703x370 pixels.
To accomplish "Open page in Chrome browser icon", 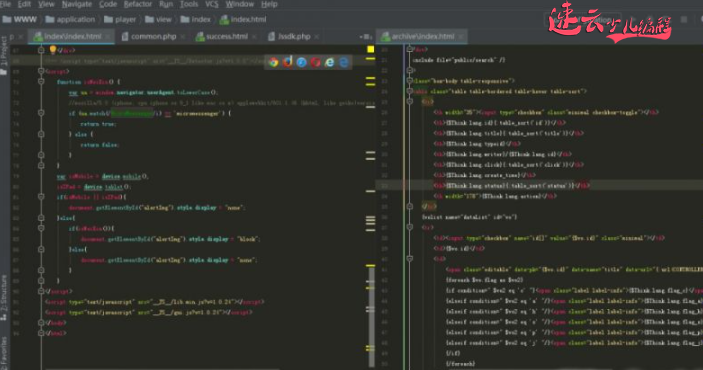I will (273, 62).
